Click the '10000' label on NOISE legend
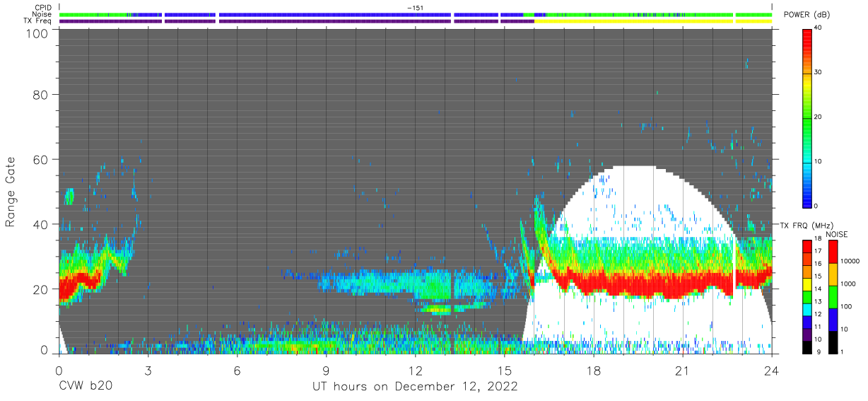Screen dimensions: 868x401 850,261
